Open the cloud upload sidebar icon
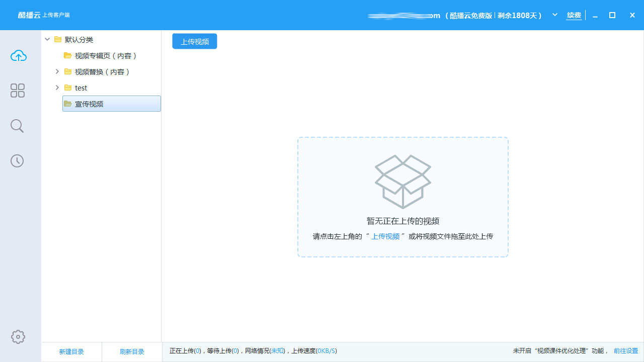 (18, 56)
